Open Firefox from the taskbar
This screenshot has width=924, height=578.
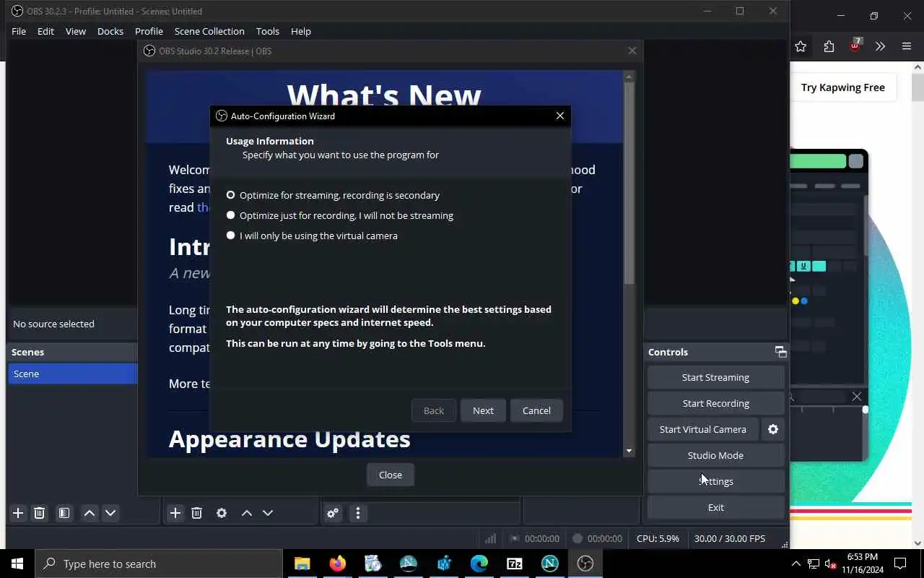click(337, 564)
